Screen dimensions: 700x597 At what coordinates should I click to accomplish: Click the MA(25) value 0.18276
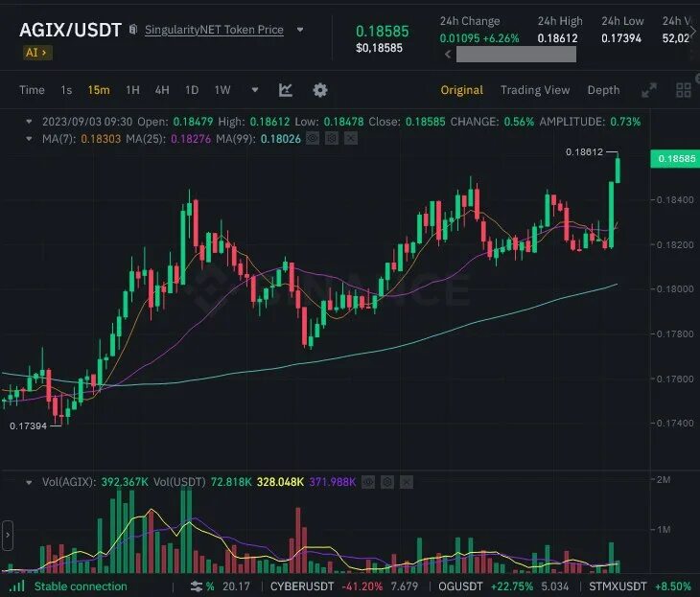191,139
